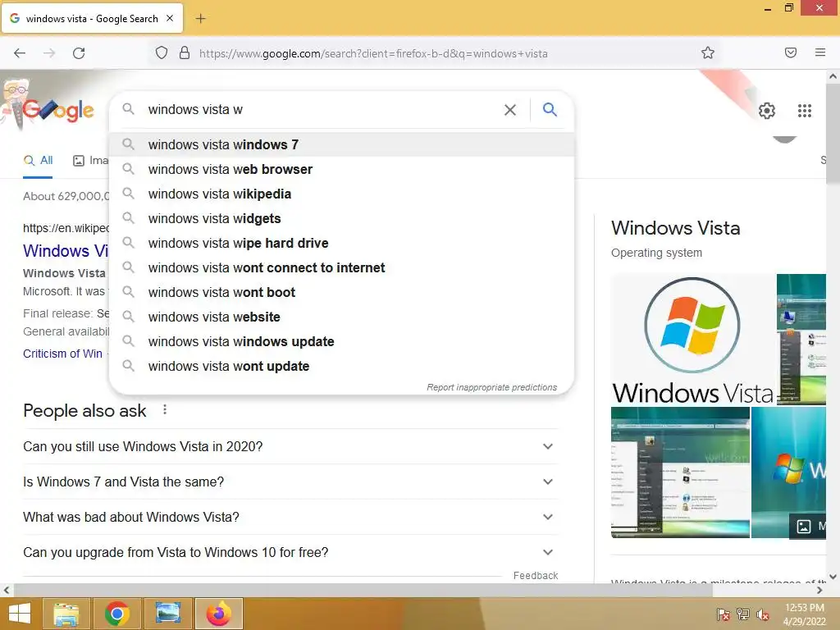Viewport: 840px width, 630px height.
Task: Open a new tab with the plus button
Action: tap(200, 19)
